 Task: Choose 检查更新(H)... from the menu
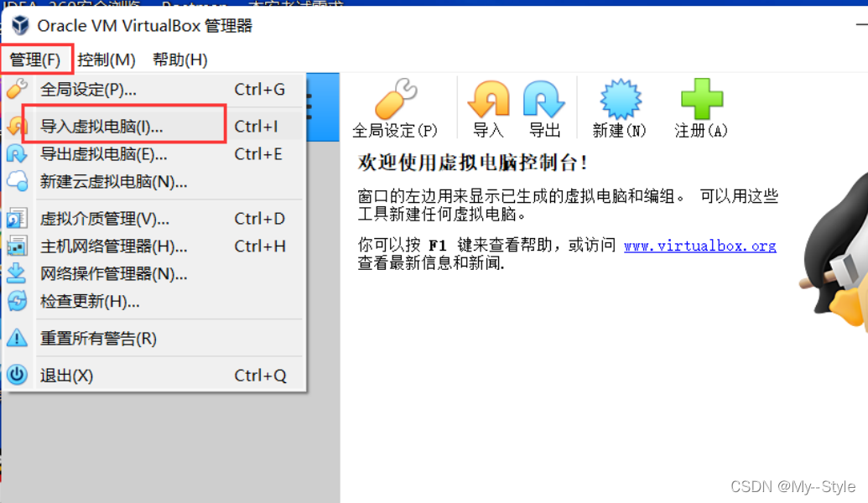point(155,302)
